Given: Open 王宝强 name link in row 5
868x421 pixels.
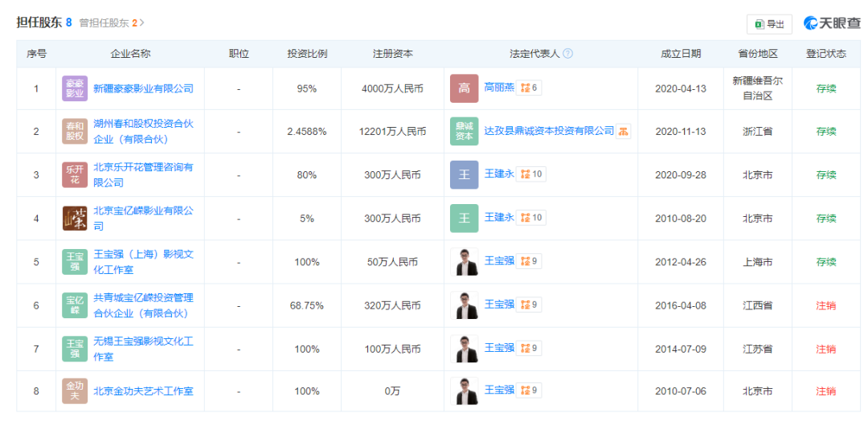Looking at the screenshot, I should [x=499, y=261].
